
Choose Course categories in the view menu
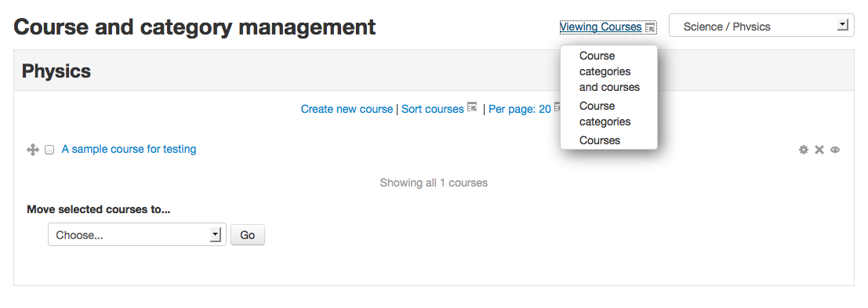coord(605,114)
